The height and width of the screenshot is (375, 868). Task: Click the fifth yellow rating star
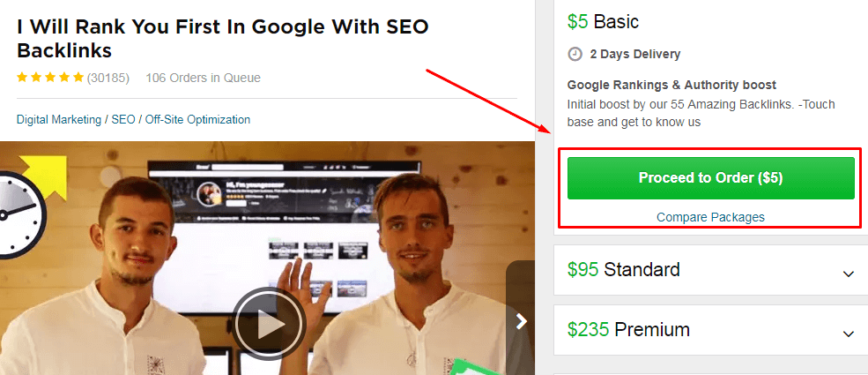pyautogui.click(x=78, y=78)
